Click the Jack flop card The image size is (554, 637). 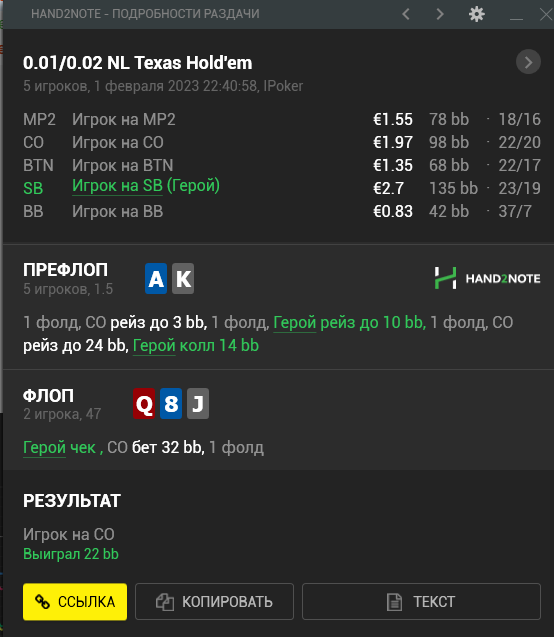198,403
